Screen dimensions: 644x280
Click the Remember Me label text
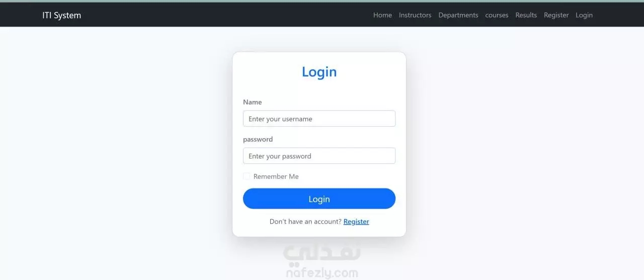pos(276,176)
